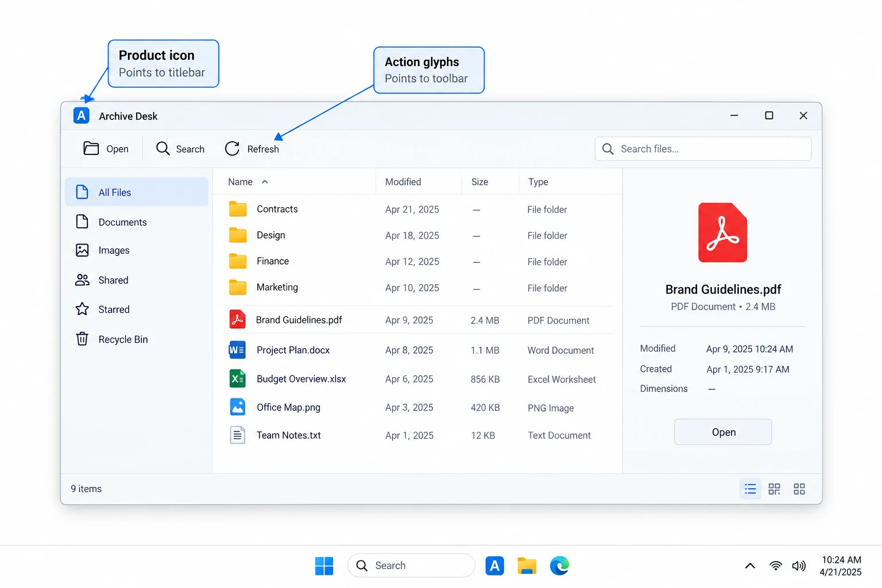Toggle sort order with the Name column chevron

tap(265, 182)
